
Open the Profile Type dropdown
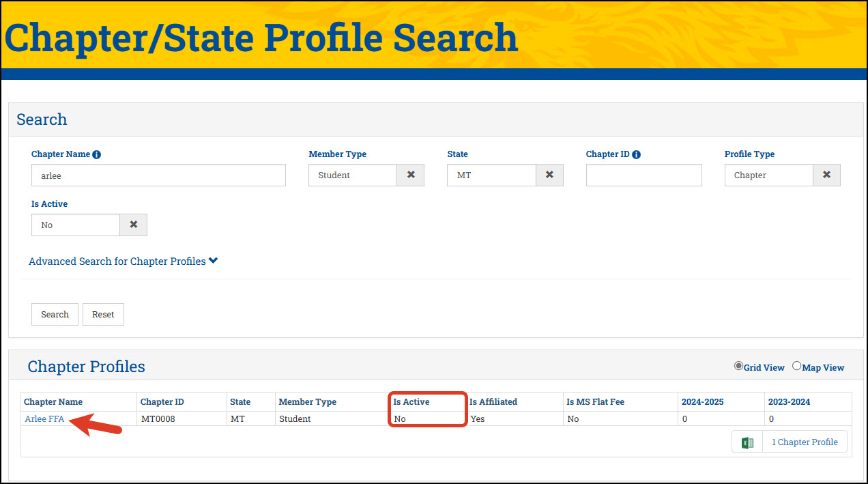[x=768, y=175]
